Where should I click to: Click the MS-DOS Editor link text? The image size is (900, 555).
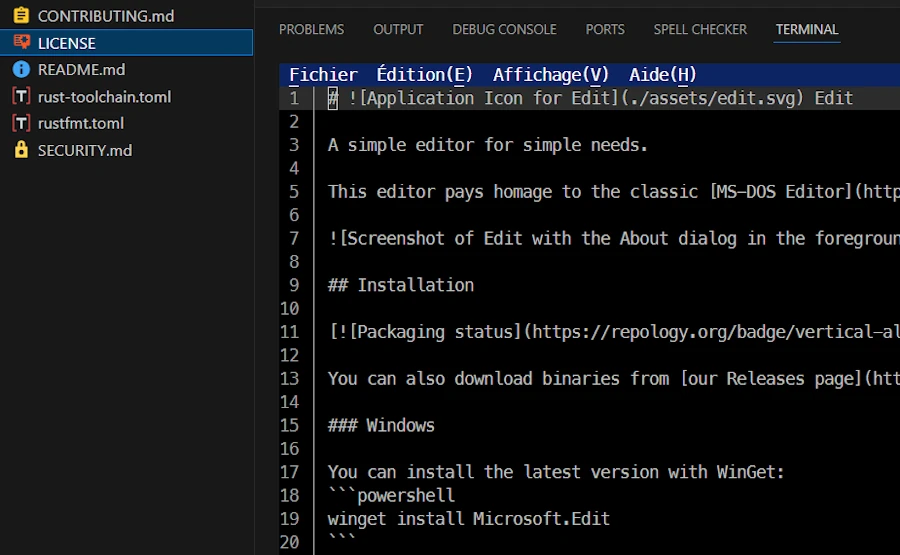(x=780, y=192)
